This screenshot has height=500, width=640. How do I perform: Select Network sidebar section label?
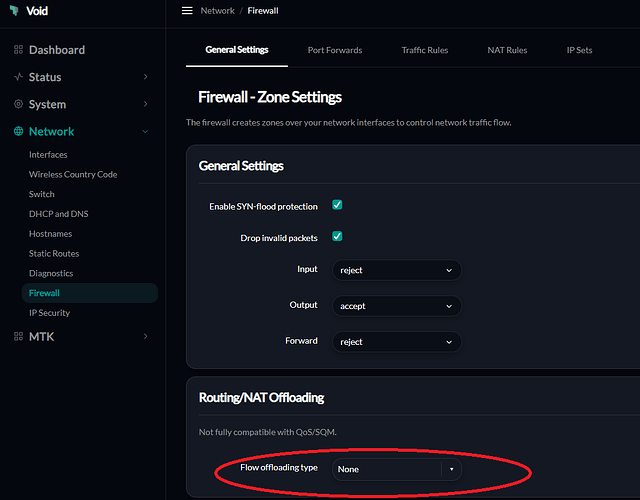pos(51,131)
